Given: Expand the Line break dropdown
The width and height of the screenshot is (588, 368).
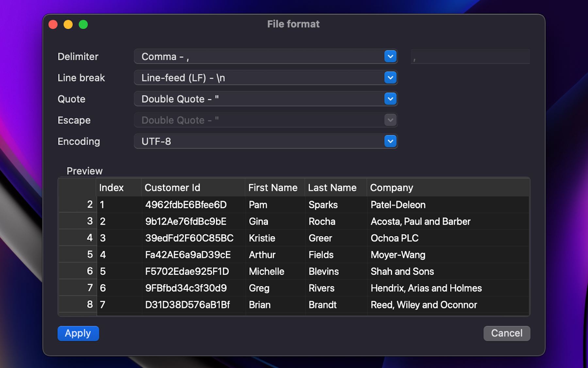Looking at the screenshot, I should (x=265, y=78).
